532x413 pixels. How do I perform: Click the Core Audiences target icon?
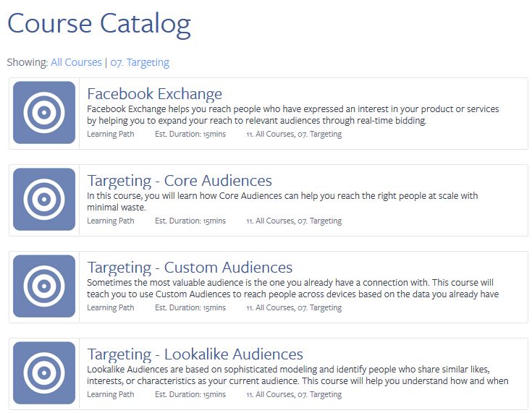[x=44, y=200]
